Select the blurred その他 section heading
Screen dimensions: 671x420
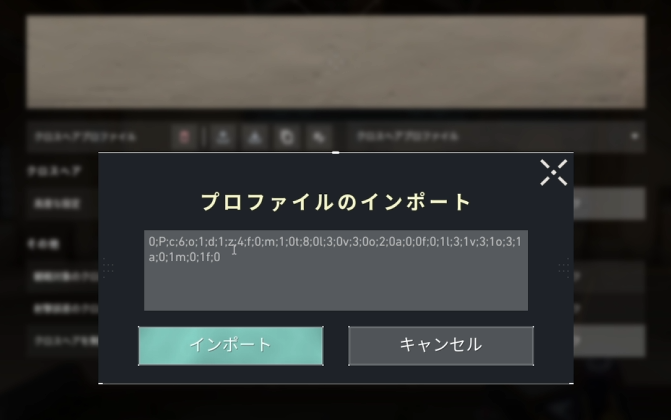tap(43, 244)
